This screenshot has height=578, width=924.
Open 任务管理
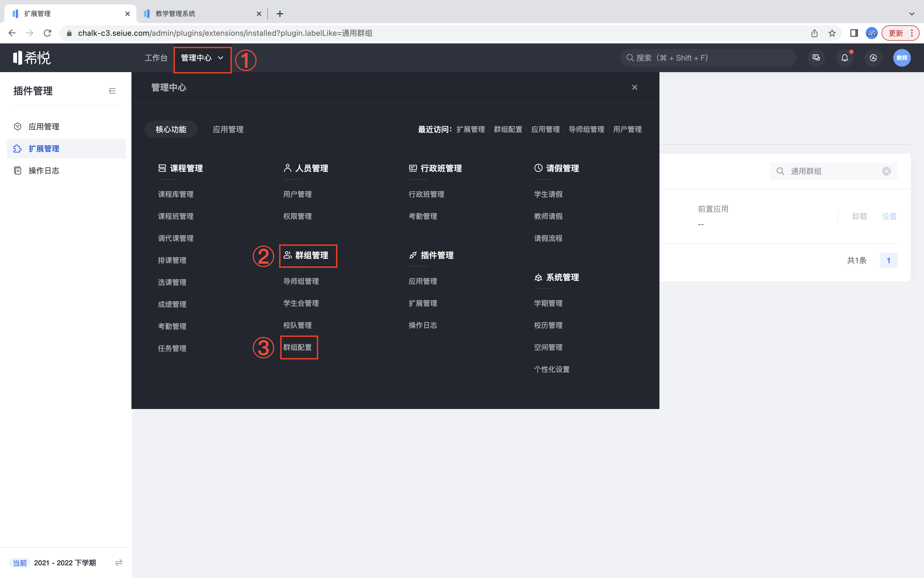click(x=172, y=348)
